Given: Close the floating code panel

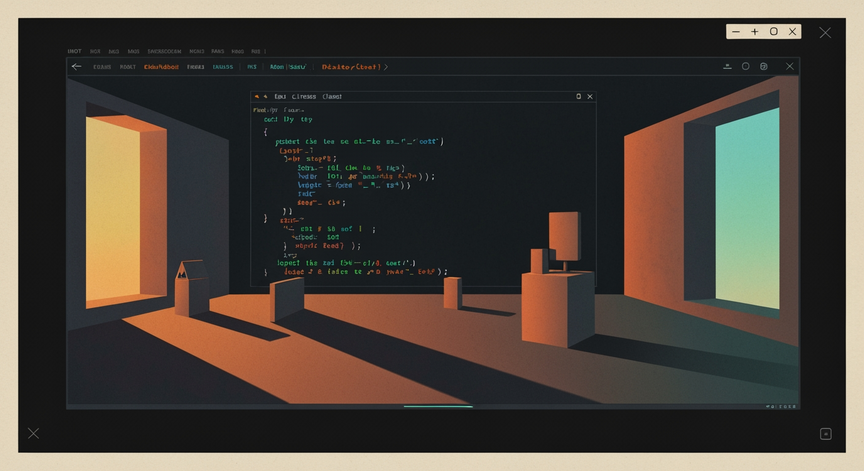Looking at the screenshot, I should point(590,96).
